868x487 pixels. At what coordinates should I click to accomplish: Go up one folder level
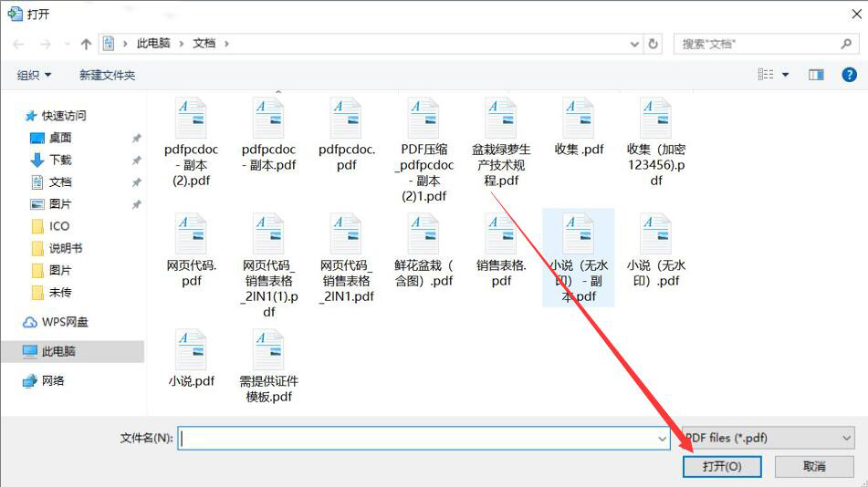tap(86, 45)
